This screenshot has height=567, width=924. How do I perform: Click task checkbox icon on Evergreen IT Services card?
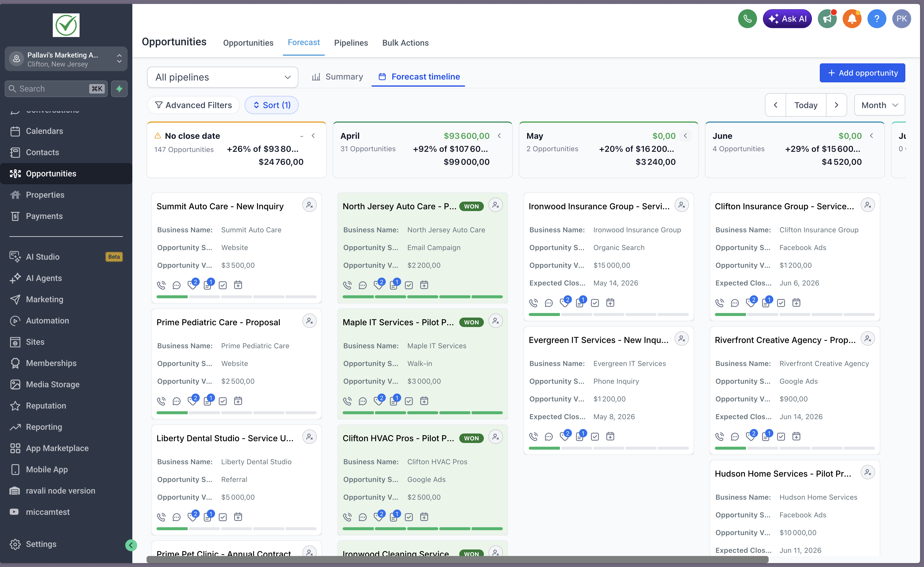pos(595,436)
